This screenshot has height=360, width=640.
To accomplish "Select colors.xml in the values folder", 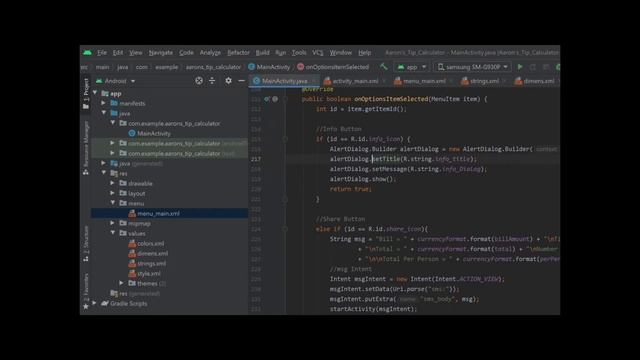I will click(146, 243).
